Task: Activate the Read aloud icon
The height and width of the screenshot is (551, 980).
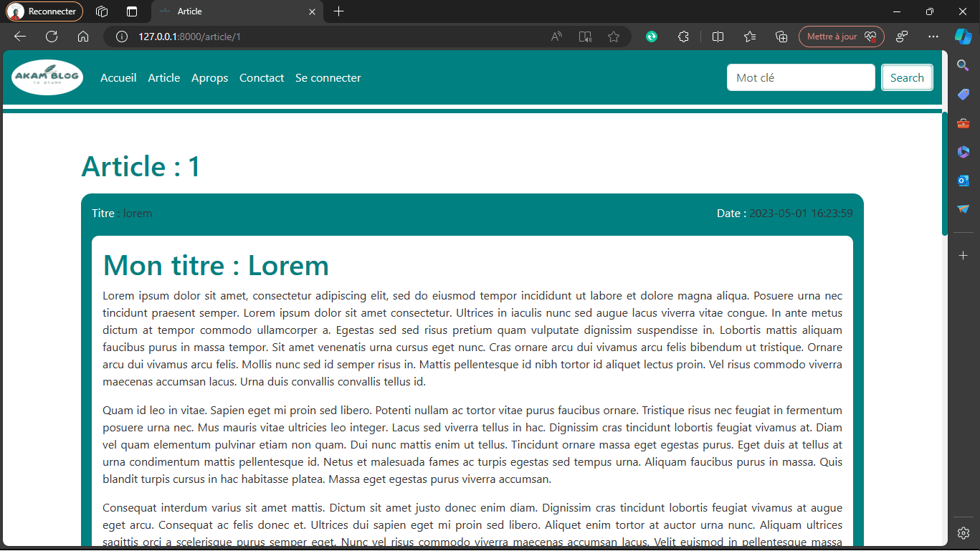Action: [556, 37]
